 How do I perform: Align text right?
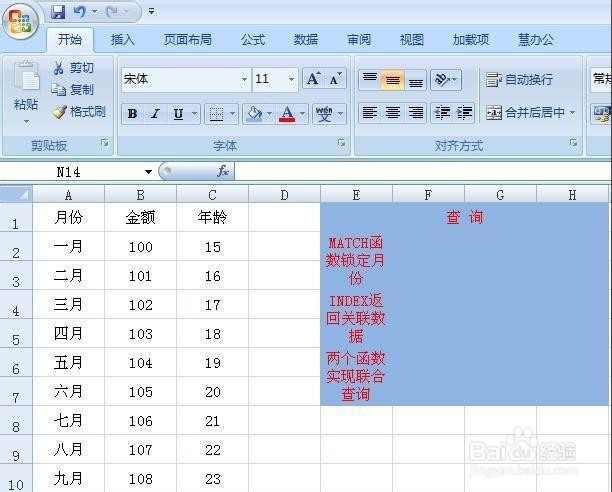pos(415,113)
